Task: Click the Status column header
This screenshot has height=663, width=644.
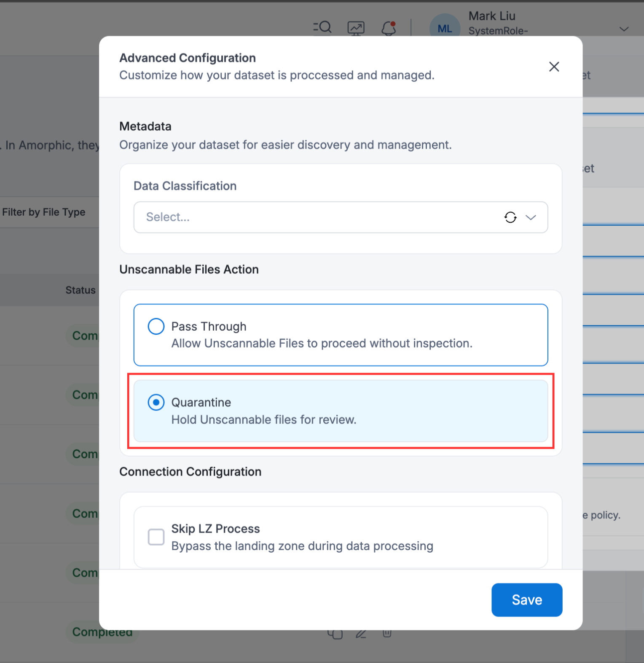Action: 80,290
